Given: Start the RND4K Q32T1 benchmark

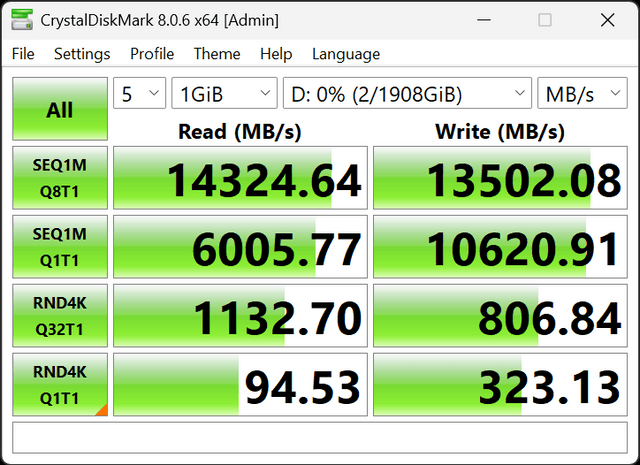Looking at the screenshot, I should pyautogui.click(x=60, y=316).
